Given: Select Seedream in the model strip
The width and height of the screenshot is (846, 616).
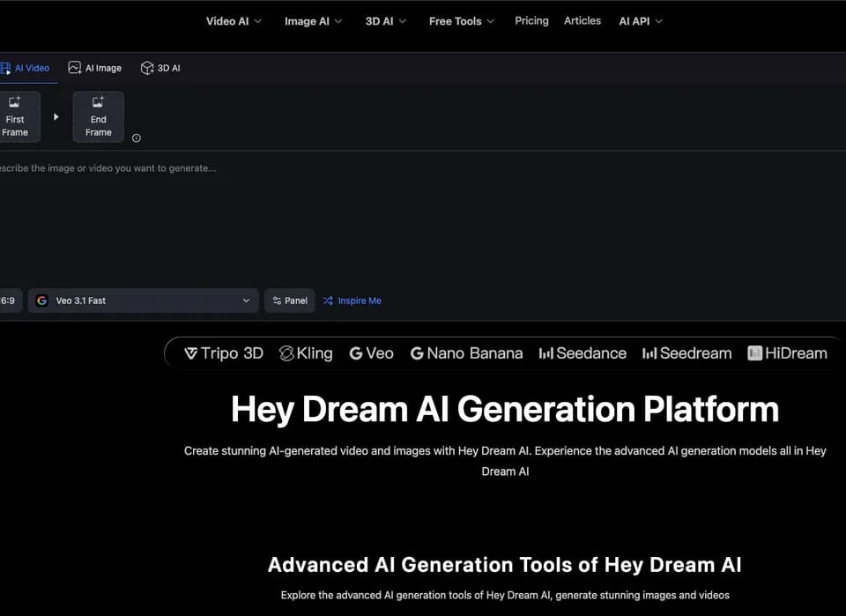Looking at the screenshot, I should click(686, 353).
